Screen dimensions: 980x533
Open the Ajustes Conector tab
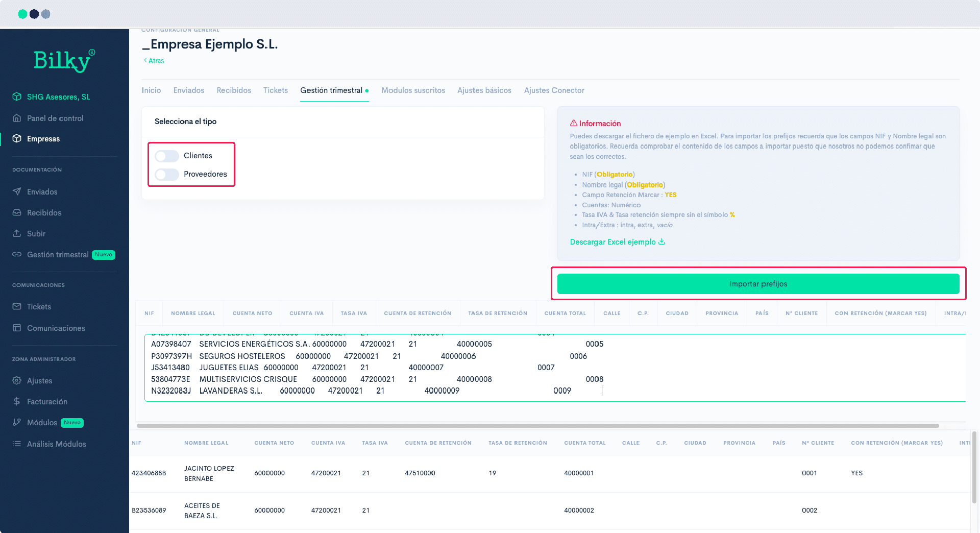point(554,90)
